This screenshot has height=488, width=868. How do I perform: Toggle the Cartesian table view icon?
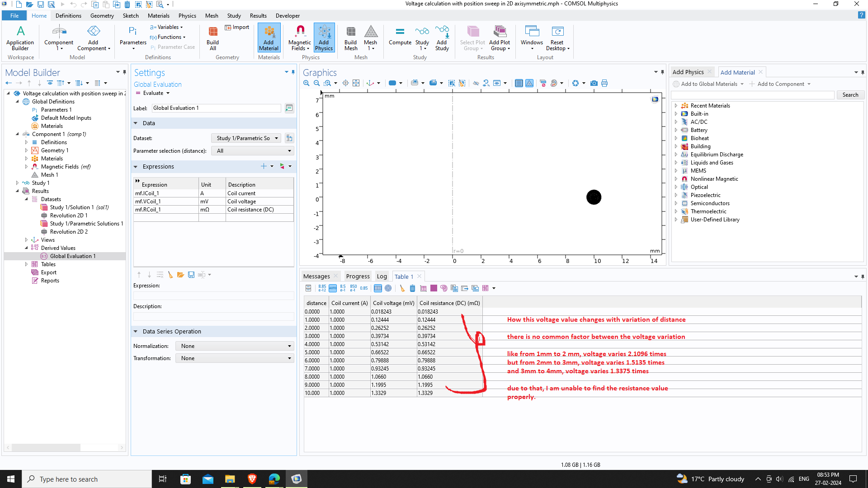coord(378,288)
